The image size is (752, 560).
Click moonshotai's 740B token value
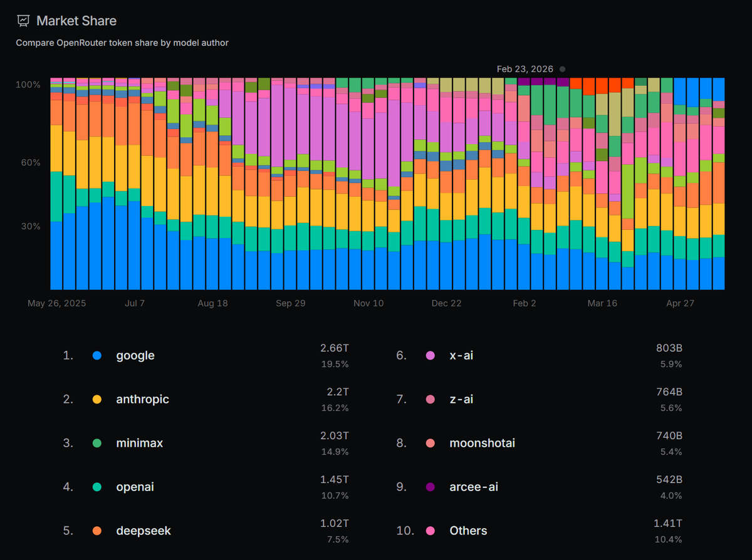(x=670, y=435)
